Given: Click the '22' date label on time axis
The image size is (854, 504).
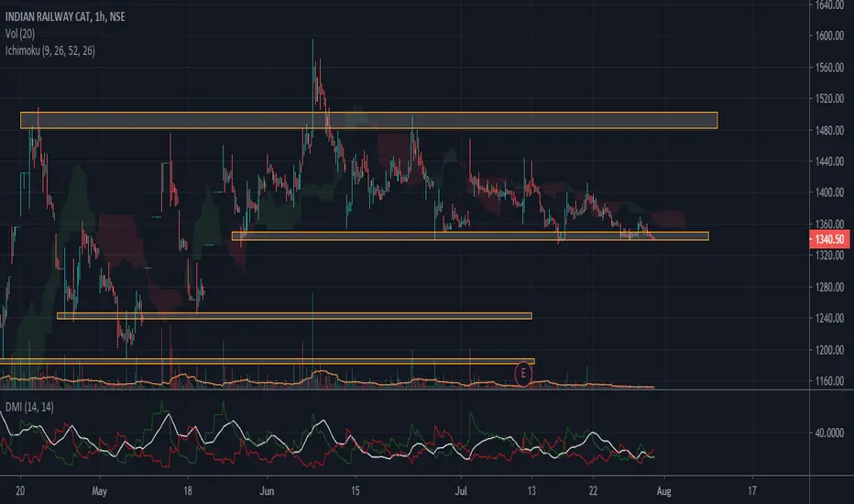Looking at the screenshot, I should pyautogui.click(x=593, y=491).
